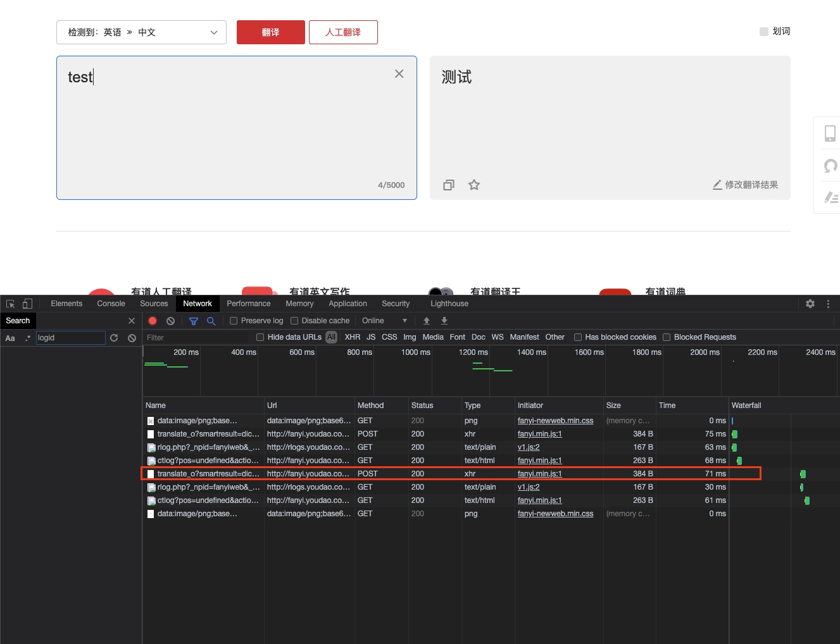Screen dimensions: 840x644
Task: Check Blocked Requests
Action: (667, 337)
